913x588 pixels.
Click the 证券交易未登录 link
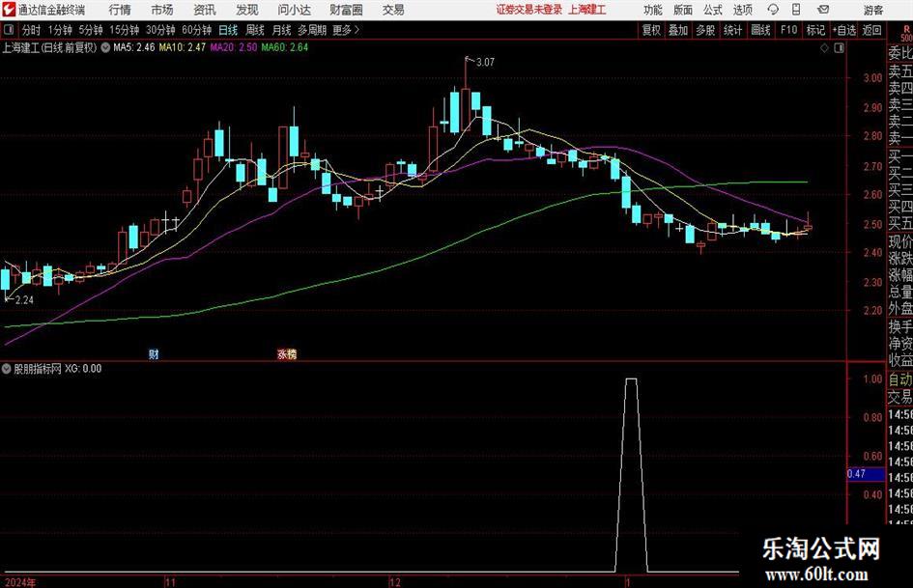click(529, 10)
